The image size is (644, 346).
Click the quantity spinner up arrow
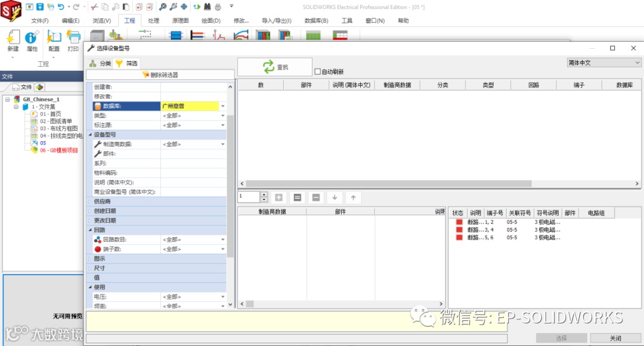264,195
